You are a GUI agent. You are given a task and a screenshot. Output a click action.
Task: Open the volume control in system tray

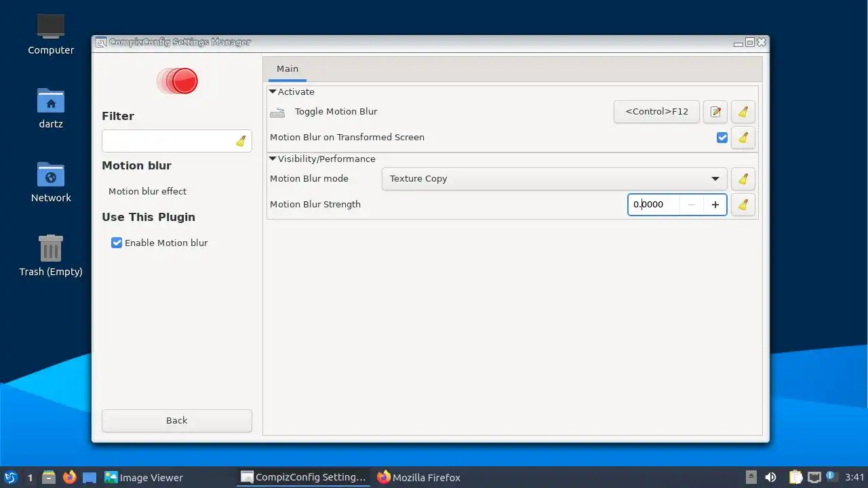pos(770,477)
